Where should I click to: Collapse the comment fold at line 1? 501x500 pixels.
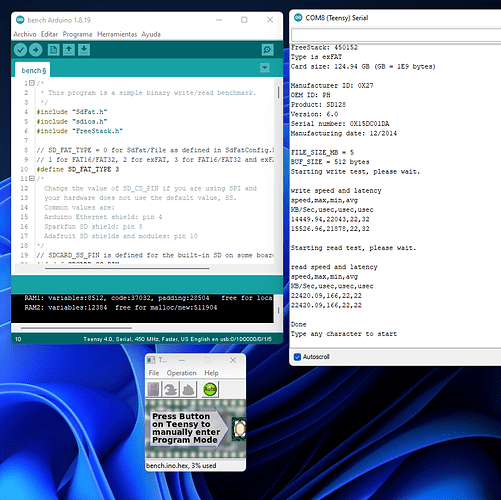pos(32,83)
